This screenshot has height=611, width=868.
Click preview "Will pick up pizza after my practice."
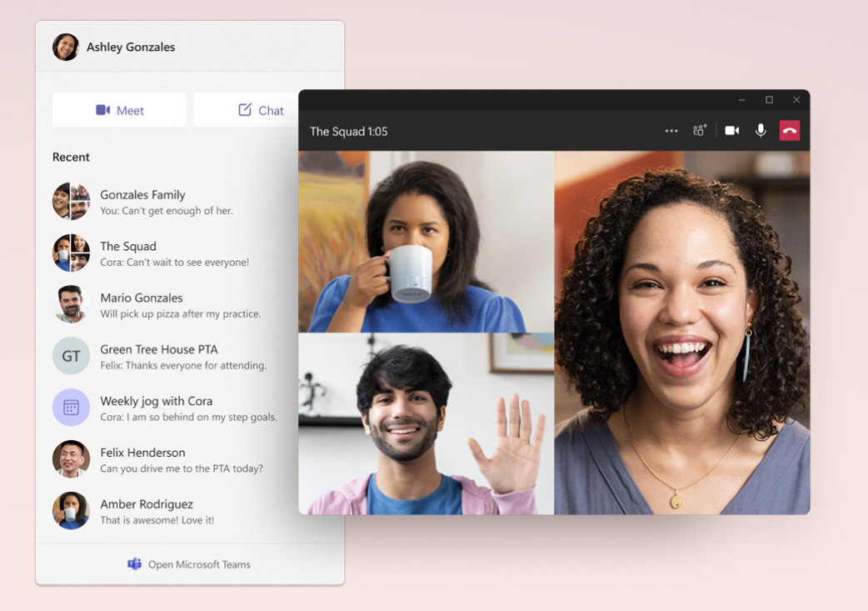point(181,314)
